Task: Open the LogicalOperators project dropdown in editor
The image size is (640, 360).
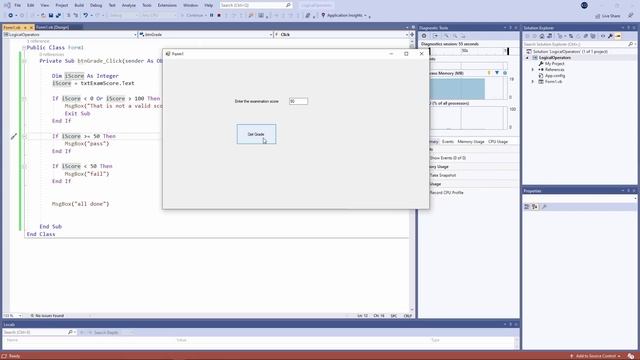Action: coord(70,35)
